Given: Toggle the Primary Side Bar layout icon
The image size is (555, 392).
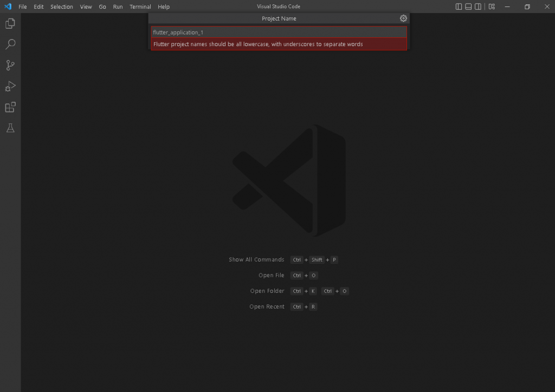Looking at the screenshot, I should pyautogui.click(x=459, y=6).
